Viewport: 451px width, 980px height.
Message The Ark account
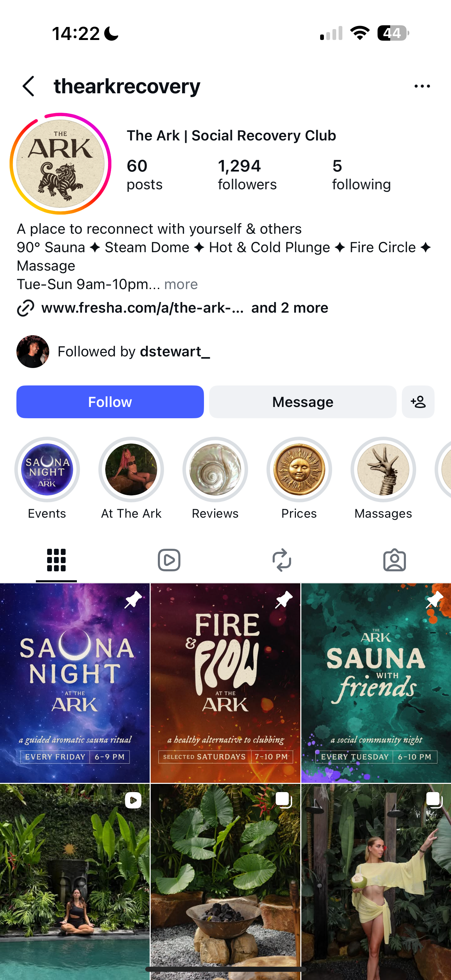click(x=303, y=402)
